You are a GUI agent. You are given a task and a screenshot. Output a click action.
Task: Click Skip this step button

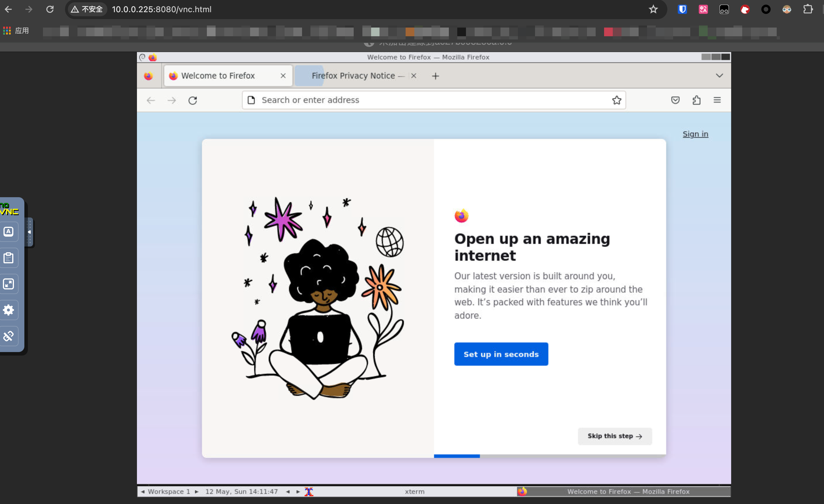[615, 436]
